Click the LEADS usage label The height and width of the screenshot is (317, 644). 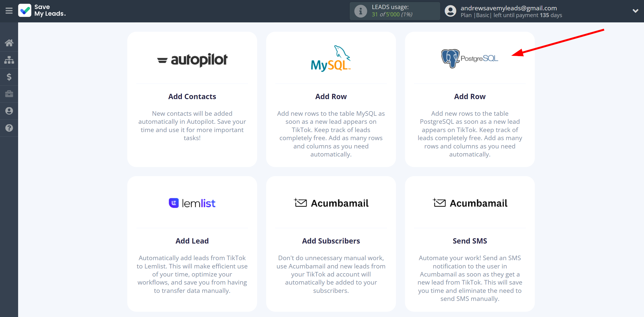pos(390,7)
